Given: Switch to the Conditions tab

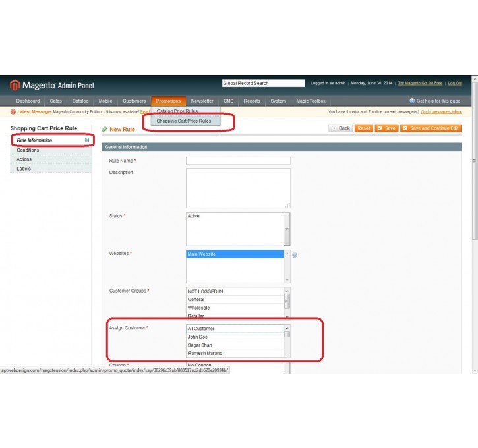Looking at the screenshot, I should pyautogui.click(x=51, y=150).
